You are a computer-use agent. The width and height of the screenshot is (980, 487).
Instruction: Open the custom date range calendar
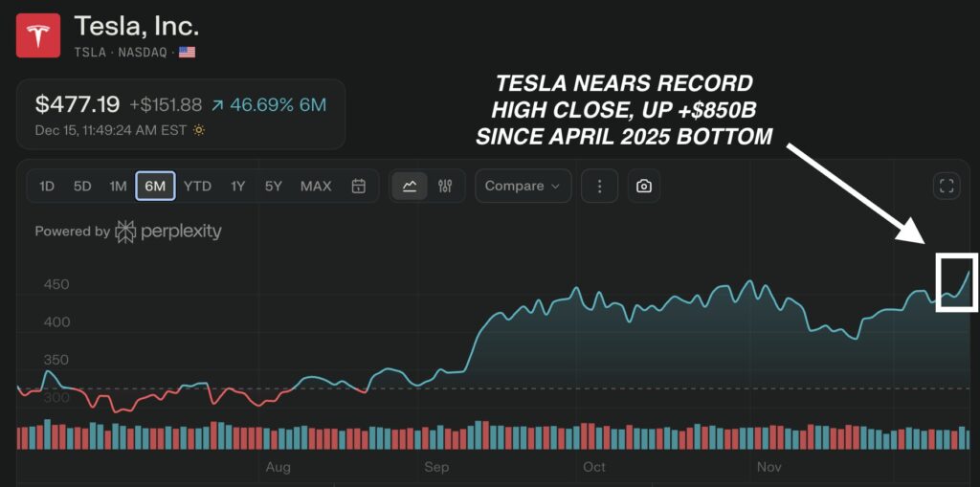(x=359, y=186)
